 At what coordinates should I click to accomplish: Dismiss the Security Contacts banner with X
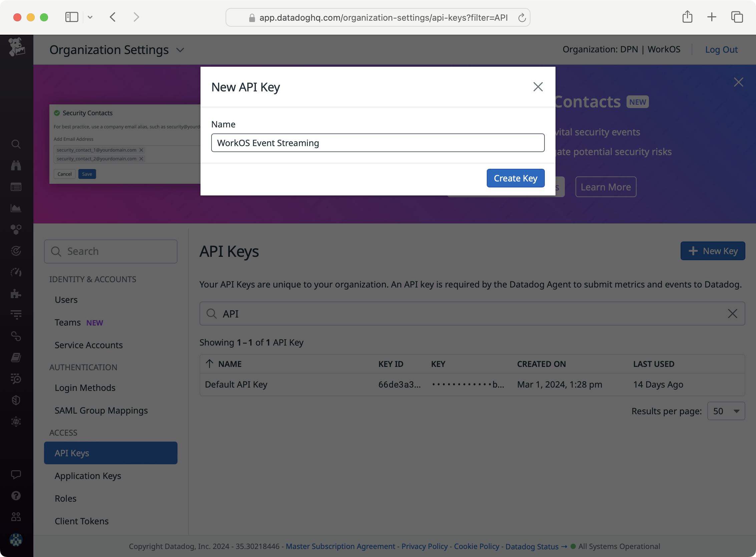[x=738, y=82]
